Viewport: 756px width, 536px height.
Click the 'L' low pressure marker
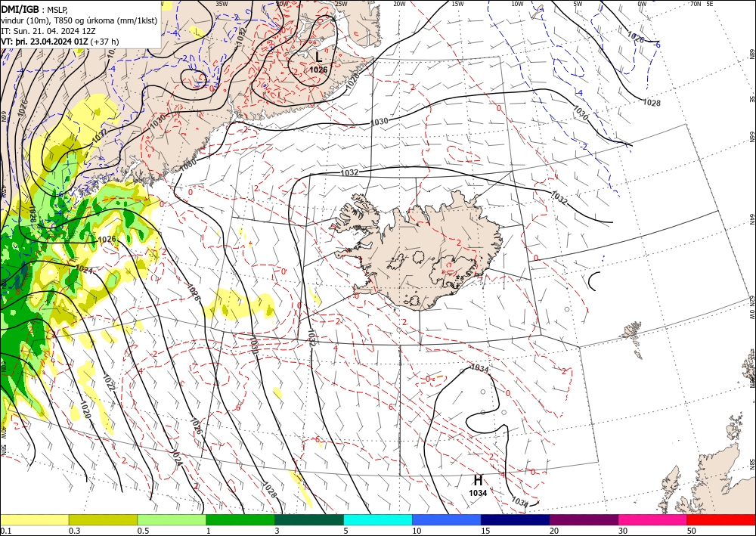click(x=319, y=57)
